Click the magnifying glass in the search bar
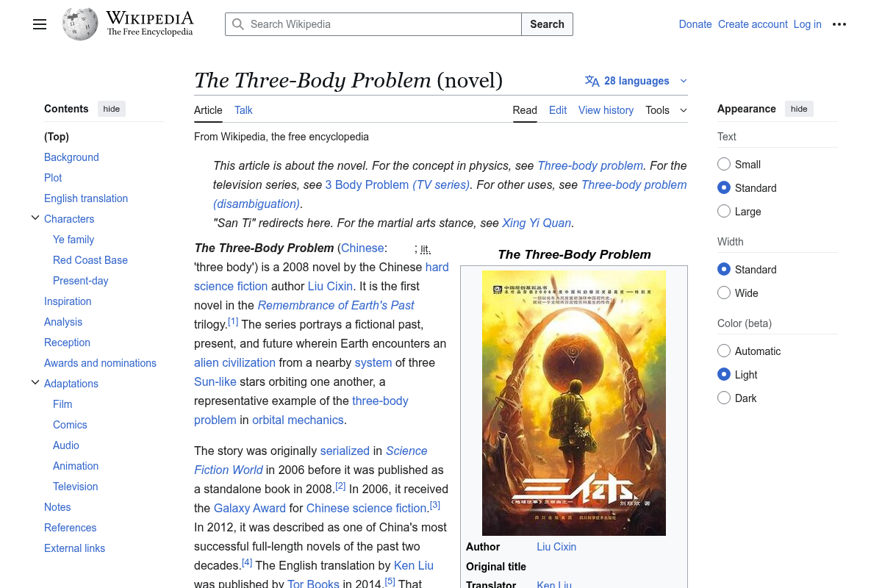This screenshot has height=588, width=882. click(238, 24)
